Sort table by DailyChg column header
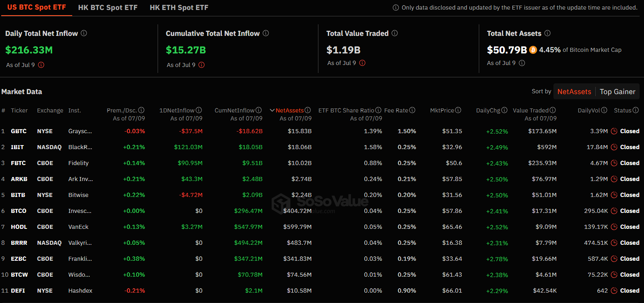 coord(488,110)
